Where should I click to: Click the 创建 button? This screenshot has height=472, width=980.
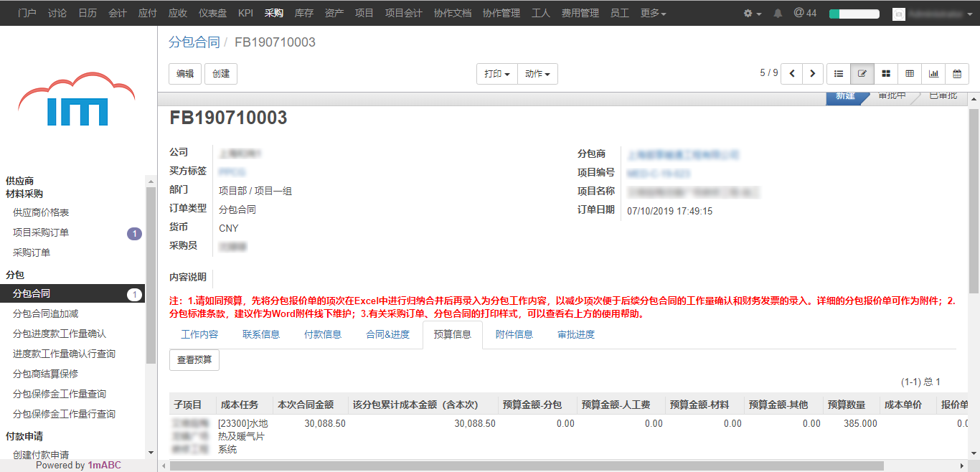[221, 74]
